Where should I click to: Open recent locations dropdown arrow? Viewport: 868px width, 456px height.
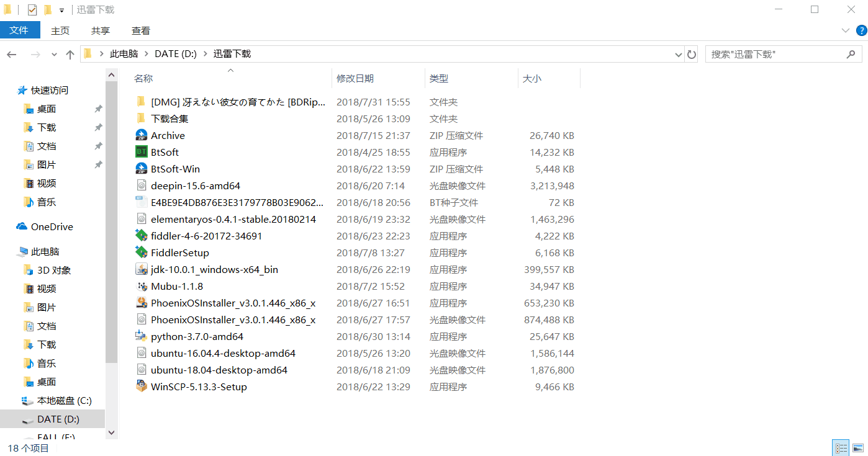tap(54, 55)
